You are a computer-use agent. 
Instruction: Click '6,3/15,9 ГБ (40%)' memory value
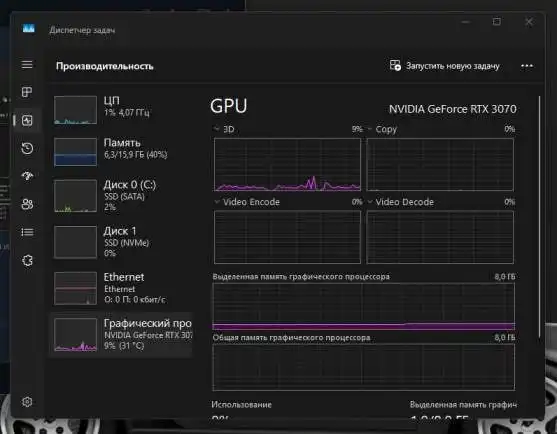135,154
